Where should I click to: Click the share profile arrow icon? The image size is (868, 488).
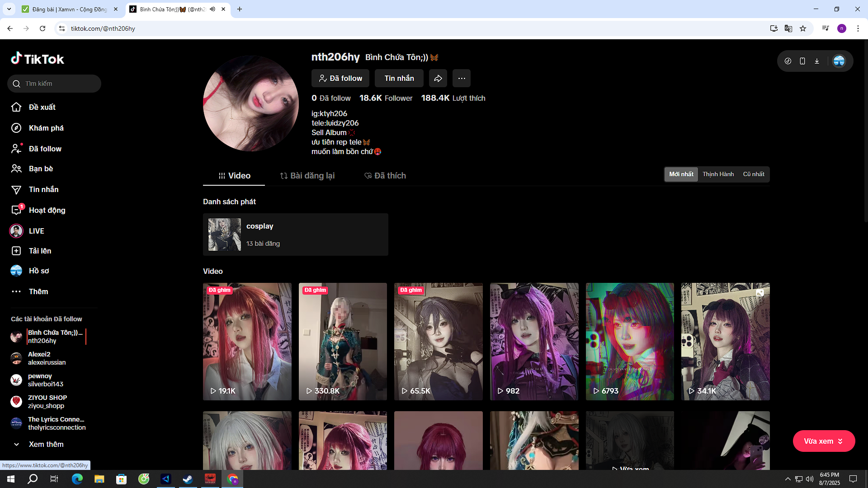point(438,79)
